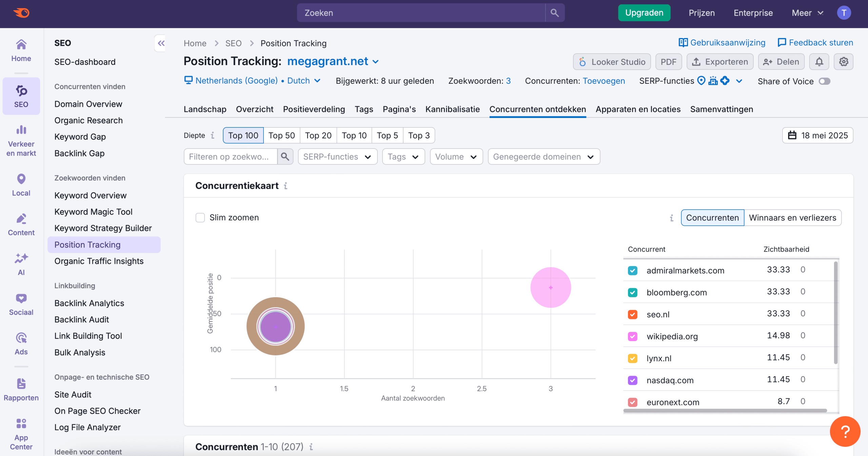Open the megagrant.net project dropdown
This screenshot has height=456, width=868.
(333, 61)
